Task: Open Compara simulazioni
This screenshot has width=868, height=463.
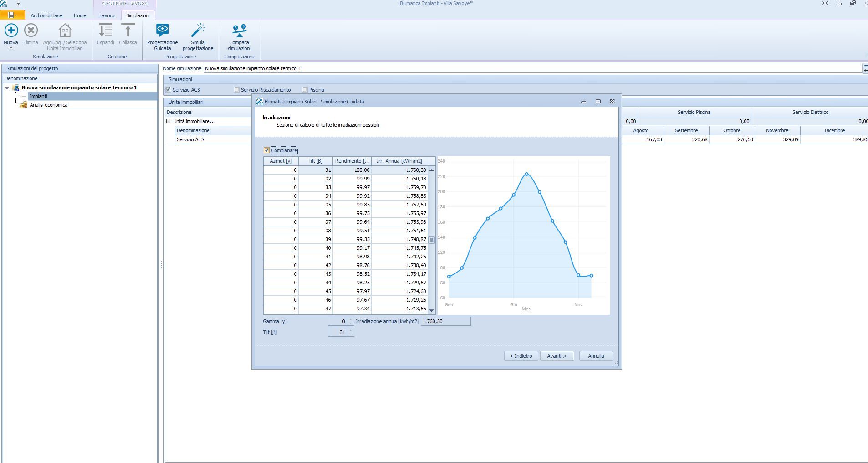Action: [x=239, y=31]
